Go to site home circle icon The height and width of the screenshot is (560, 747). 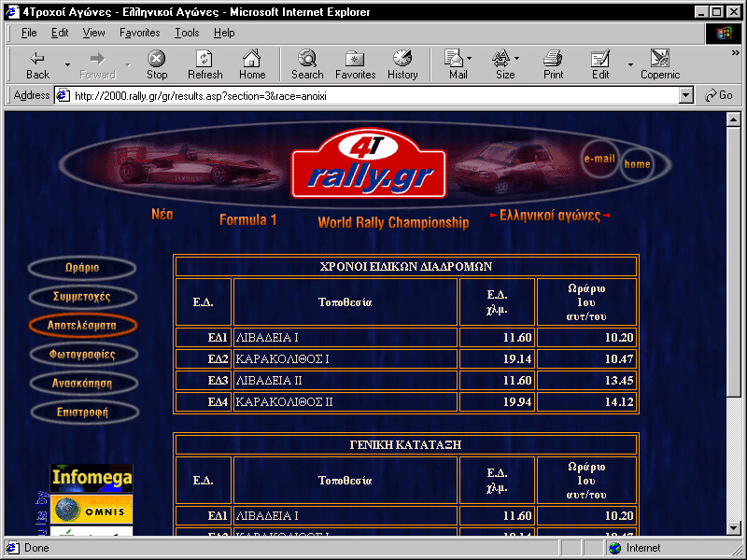[637, 164]
